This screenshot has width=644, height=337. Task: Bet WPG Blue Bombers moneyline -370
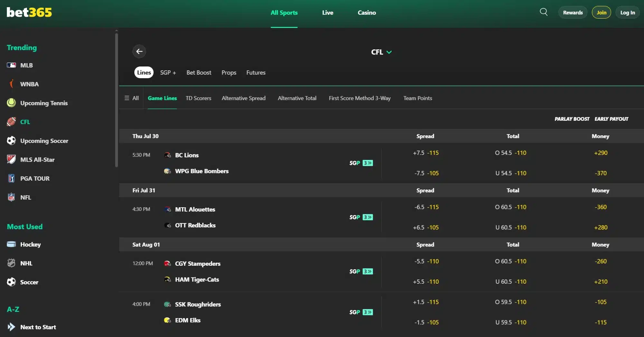point(601,173)
